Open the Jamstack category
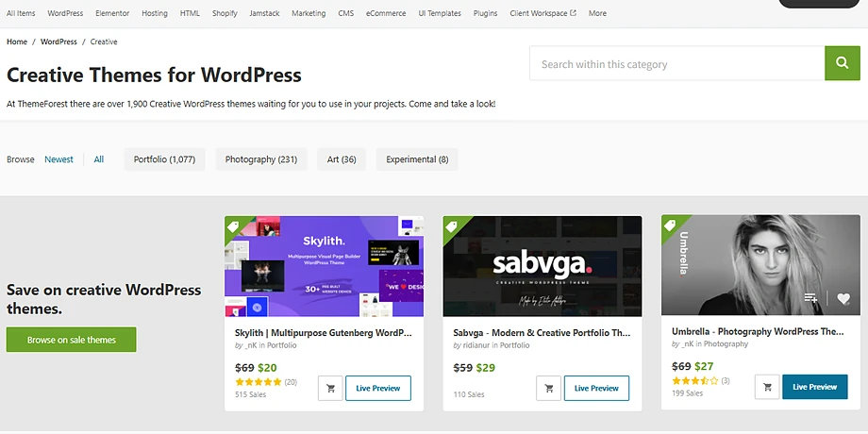Viewport: 868px width, 434px height. (x=264, y=13)
